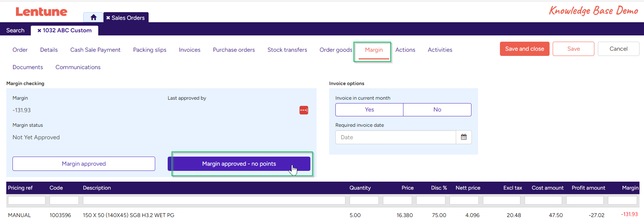Click the Profit amount column filter box

[585, 200]
